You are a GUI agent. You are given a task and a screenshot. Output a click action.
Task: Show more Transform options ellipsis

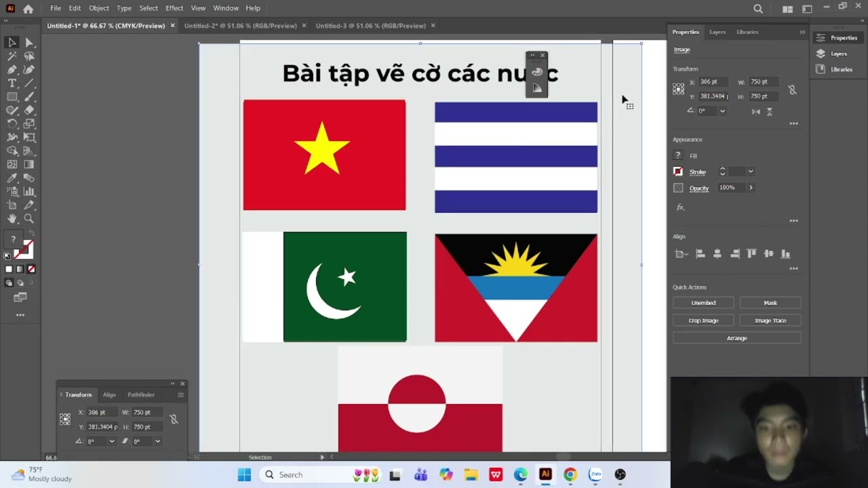(x=794, y=123)
